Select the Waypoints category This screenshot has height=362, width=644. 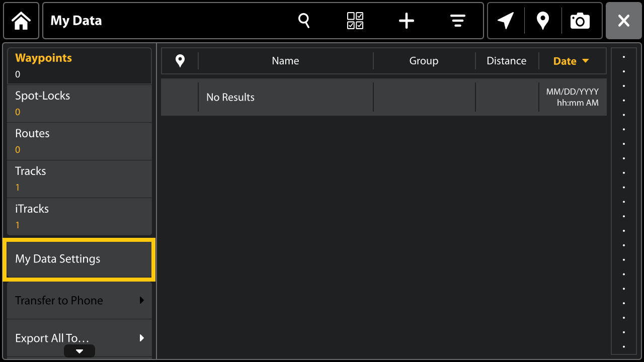coord(79,66)
